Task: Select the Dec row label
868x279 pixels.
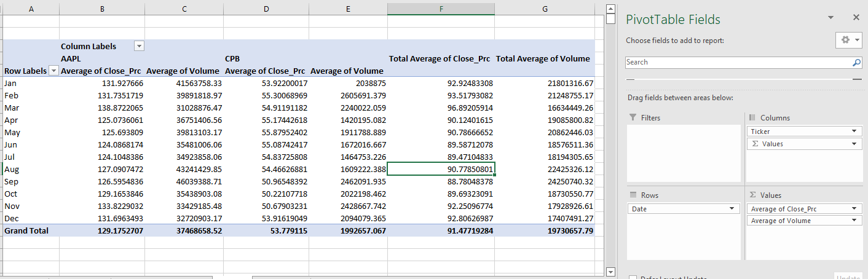Action: coord(31,218)
